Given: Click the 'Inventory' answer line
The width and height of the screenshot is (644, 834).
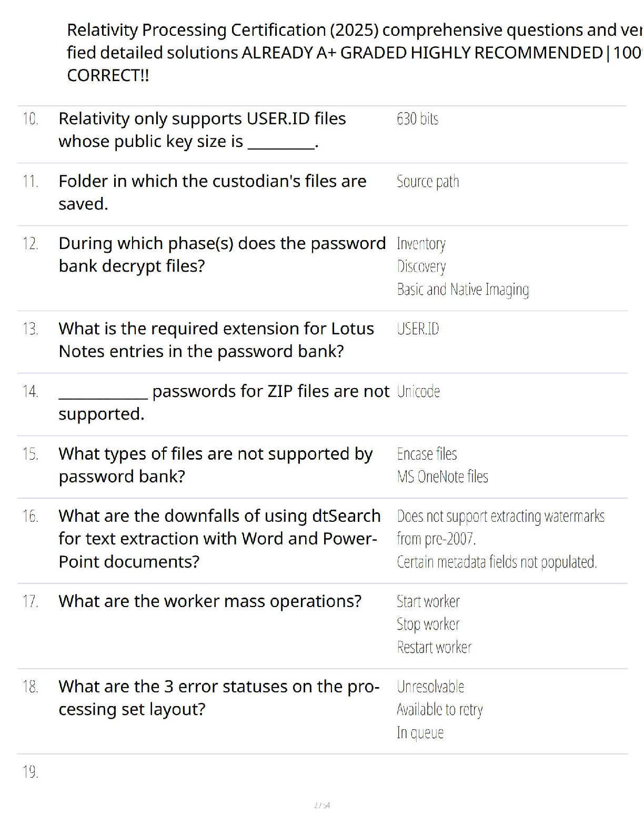Looking at the screenshot, I should pos(421,244).
